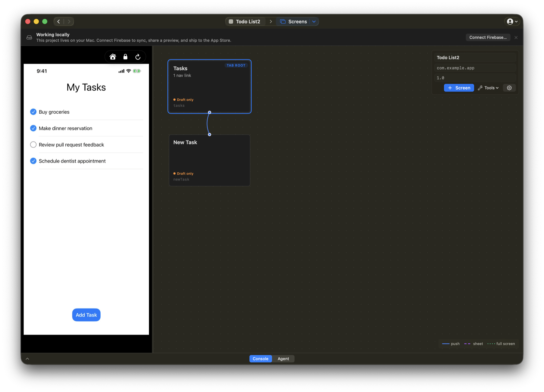Uncheck Schedule dentist appointment task
Screen dimensions: 544x392
click(33, 161)
